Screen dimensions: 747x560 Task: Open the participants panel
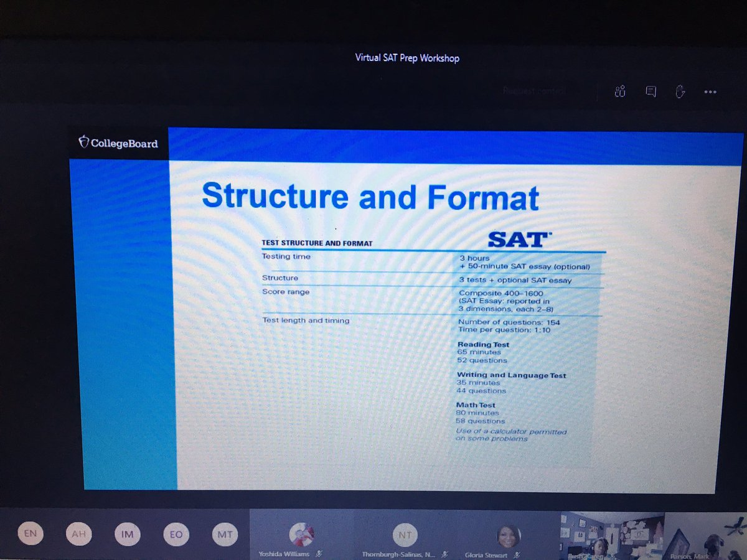[x=619, y=91]
